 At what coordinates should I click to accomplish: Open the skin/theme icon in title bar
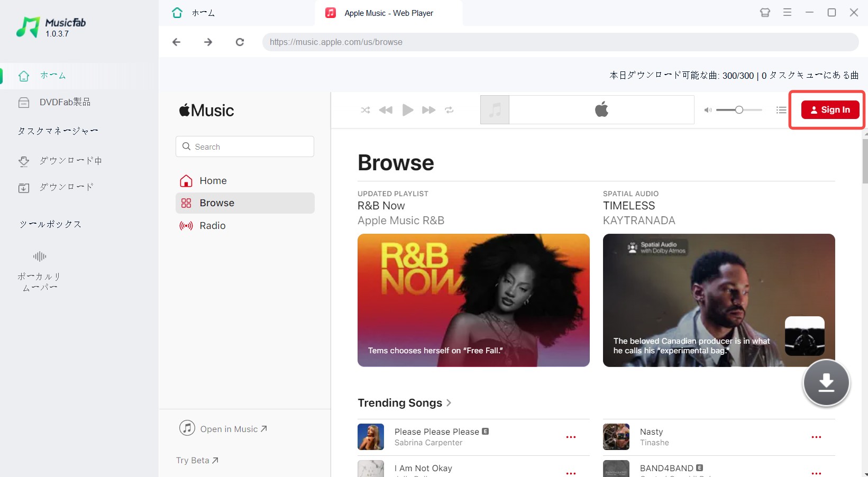coord(765,13)
